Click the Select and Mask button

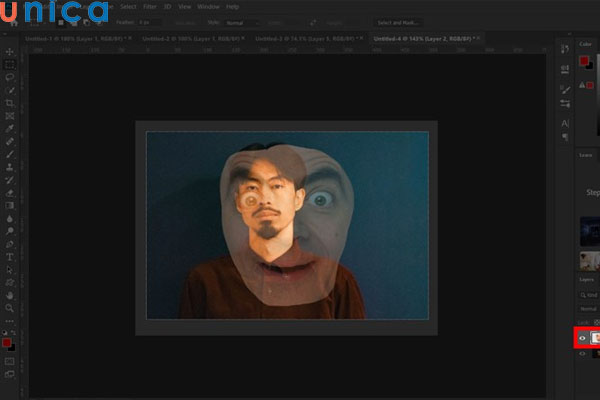point(400,22)
